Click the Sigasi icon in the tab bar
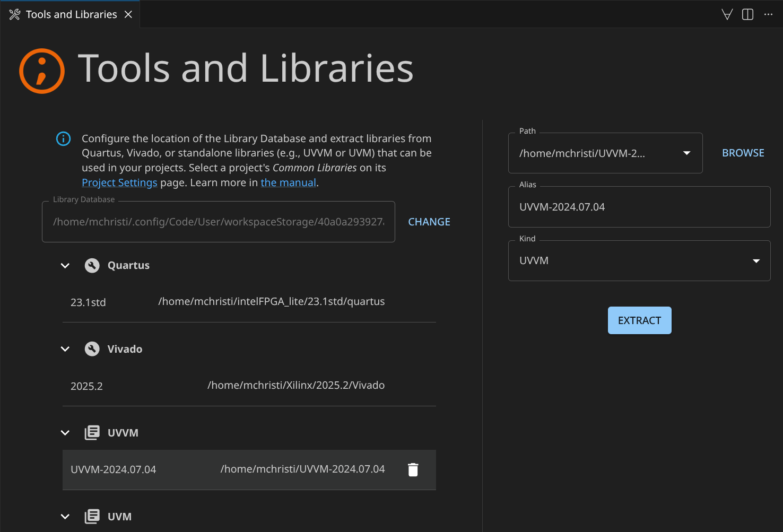This screenshot has width=783, height=532. [x=727, y=14]
